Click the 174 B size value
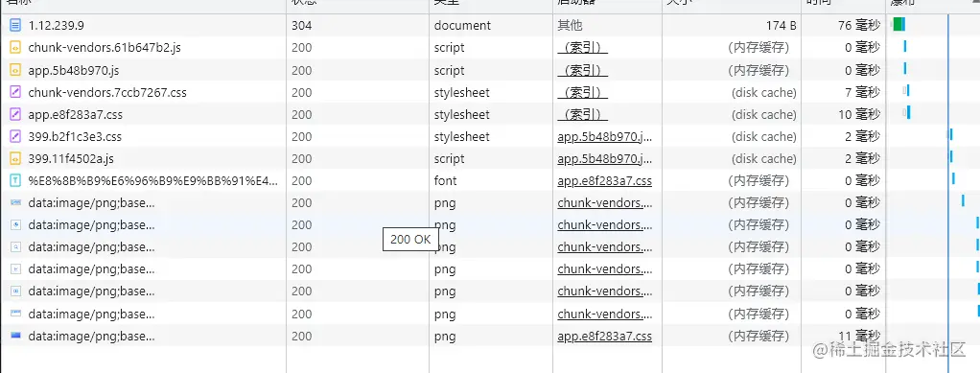The height and width of the screenshot is (373, 980). 782,26
